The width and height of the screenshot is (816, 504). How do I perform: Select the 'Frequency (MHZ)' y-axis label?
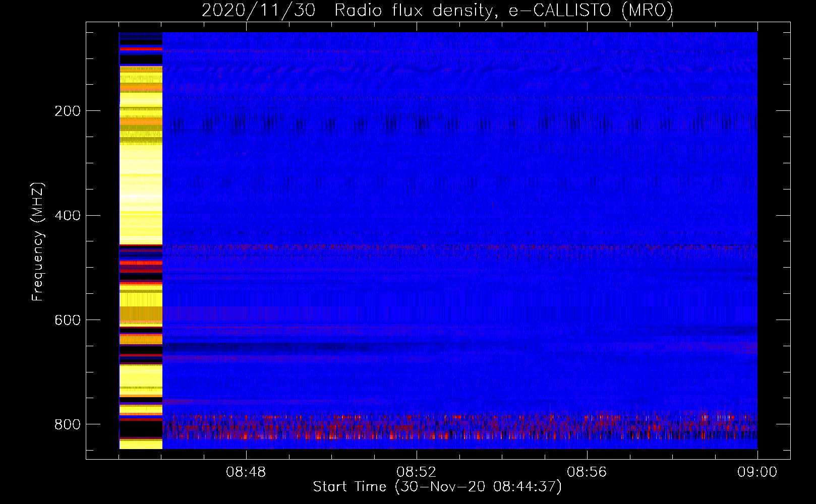pos(38,242)
